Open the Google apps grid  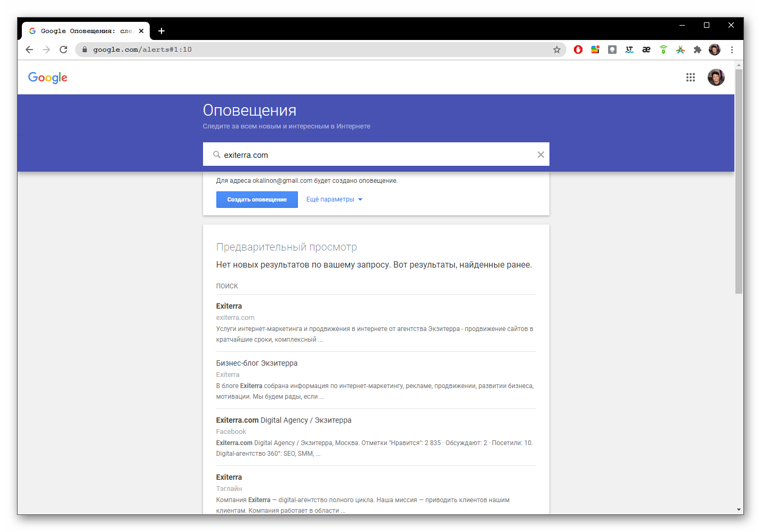click(691, 77)
